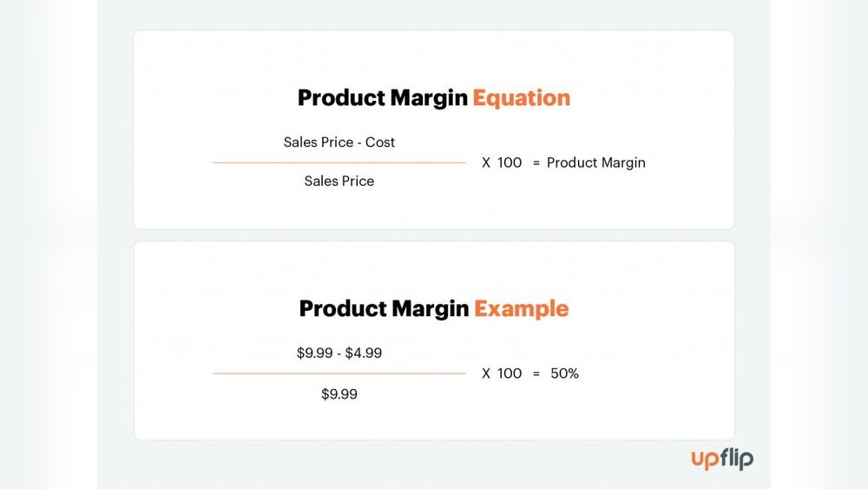
Task: Click the $4.99 cost value
Action: tap(364, 354)
